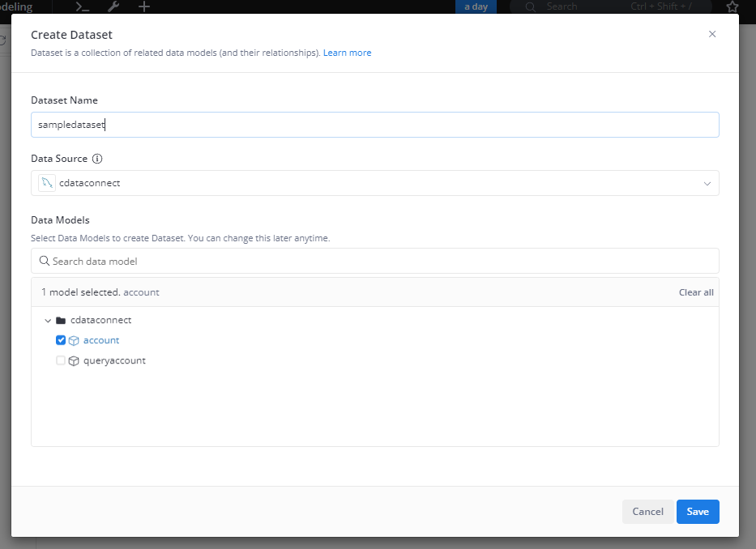Select the account model label
Screen dimensions: 756x549
[x=101, y=340]
